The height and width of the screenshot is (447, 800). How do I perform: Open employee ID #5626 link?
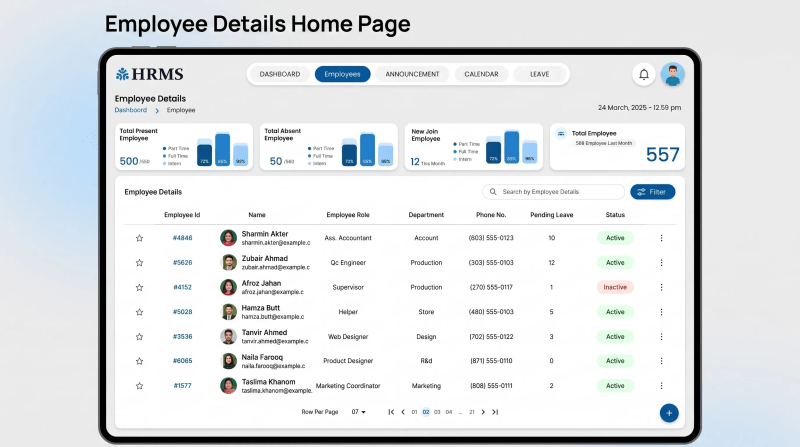point(182,262)
